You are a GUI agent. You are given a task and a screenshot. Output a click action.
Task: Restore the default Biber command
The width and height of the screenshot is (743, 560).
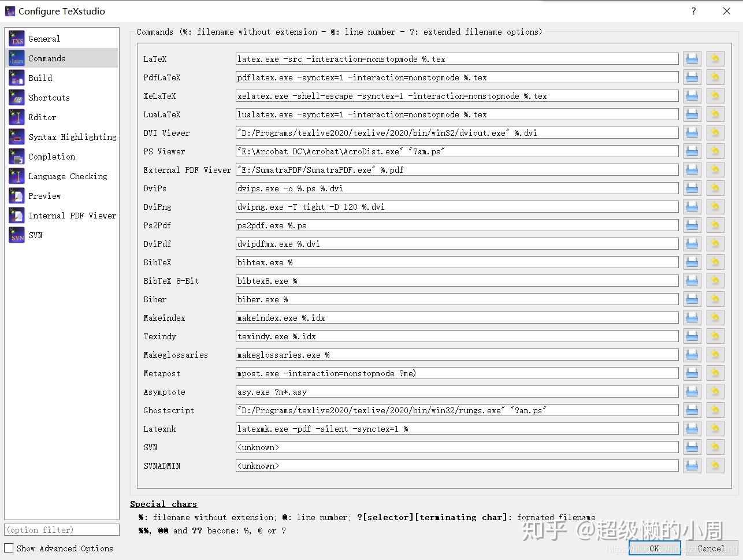pos(715,299)
